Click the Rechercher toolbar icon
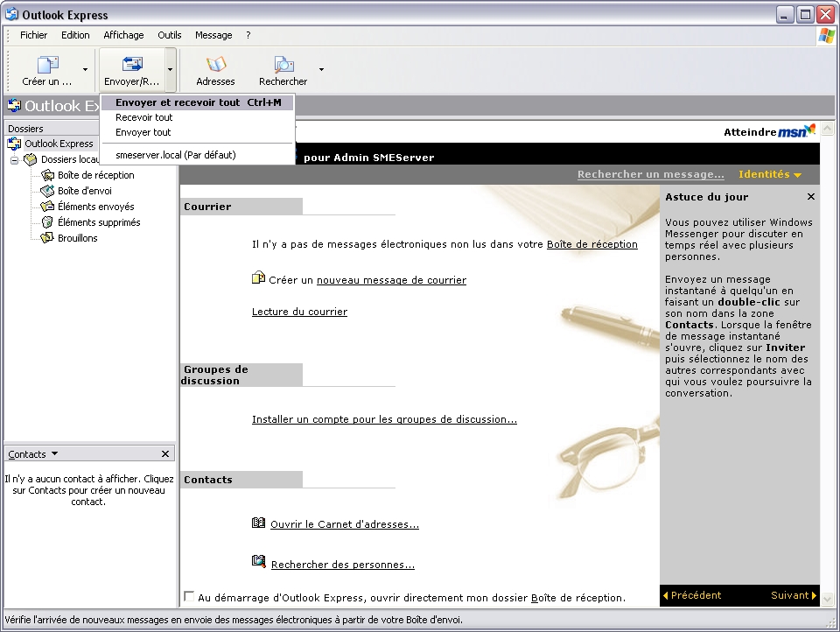The image size is (840, 632). [283, 64]
